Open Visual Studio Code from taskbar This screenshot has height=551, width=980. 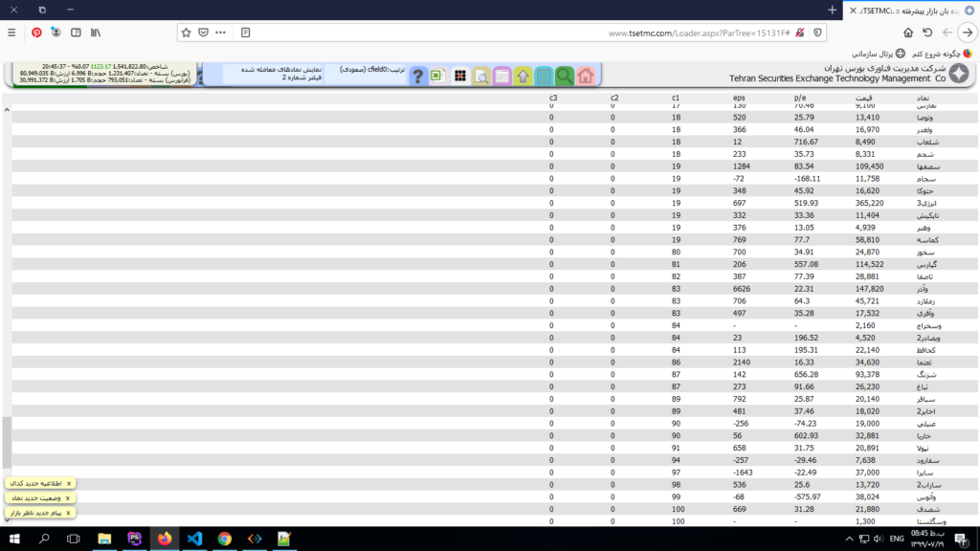point(194,539)
